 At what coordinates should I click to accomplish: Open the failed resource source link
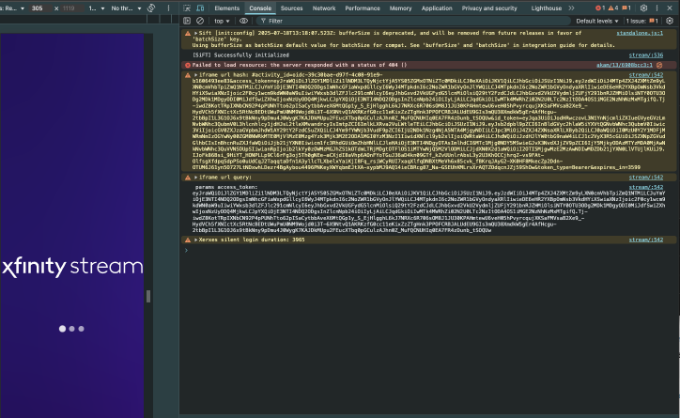[x=624, y=65]
